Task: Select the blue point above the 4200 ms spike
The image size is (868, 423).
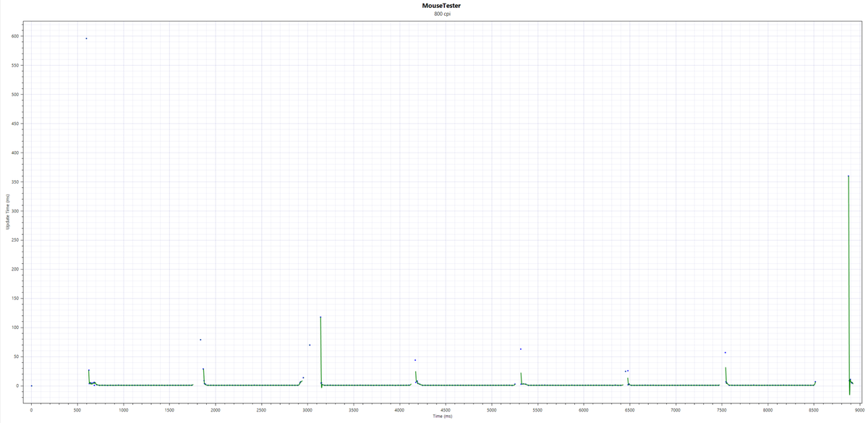Action: click(x=415, y=360)
